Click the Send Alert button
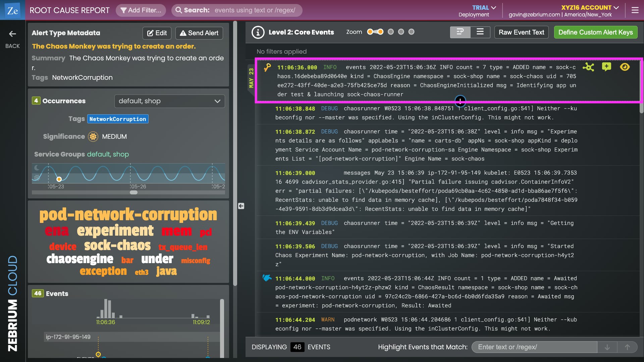The height and width of the screenshot is (362, 644). point(199,33)
